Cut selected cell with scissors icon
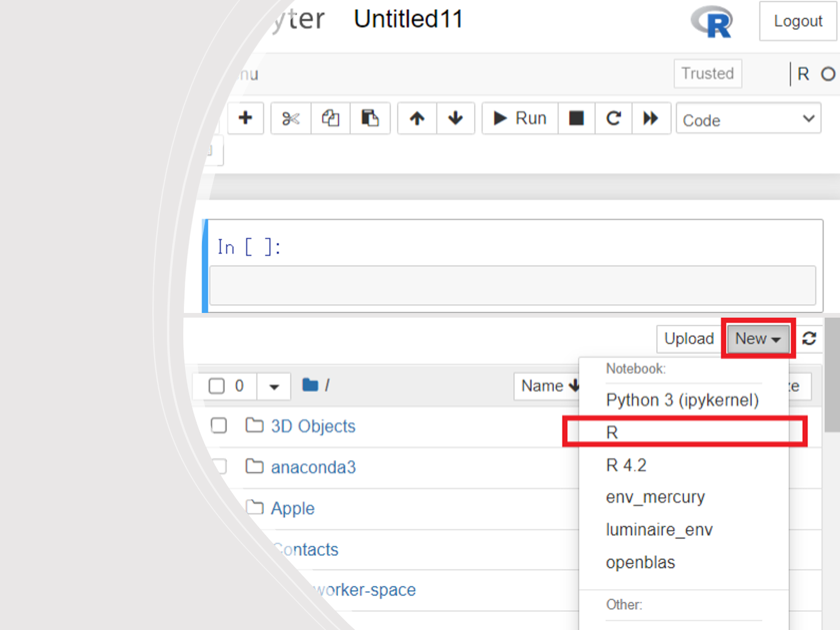 291,119
